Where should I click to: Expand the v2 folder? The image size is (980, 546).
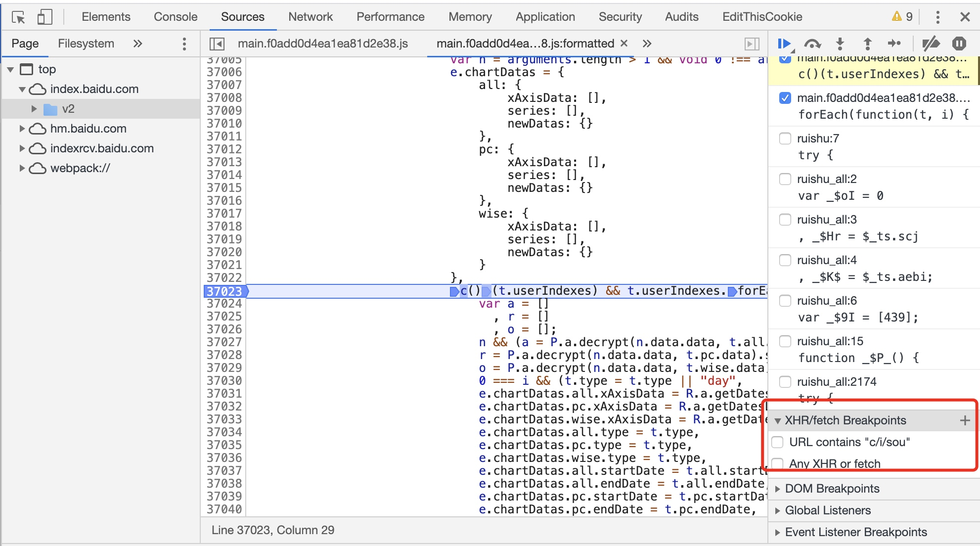pyautogui.click(x=34, y=109)
